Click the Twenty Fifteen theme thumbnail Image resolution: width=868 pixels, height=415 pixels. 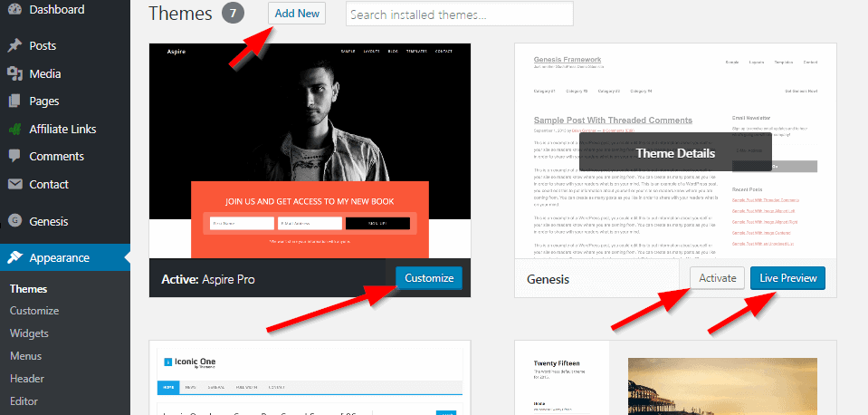click(x=675, y=380)
